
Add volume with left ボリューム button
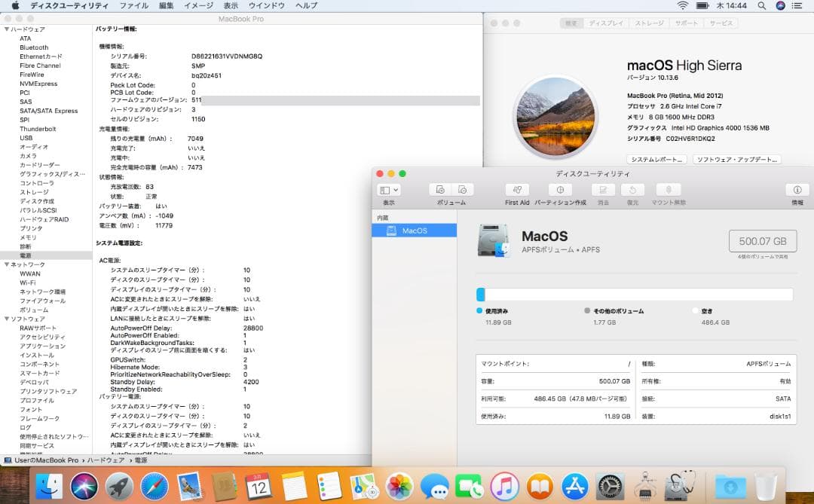pyautogui.click(x=440, y=190)
